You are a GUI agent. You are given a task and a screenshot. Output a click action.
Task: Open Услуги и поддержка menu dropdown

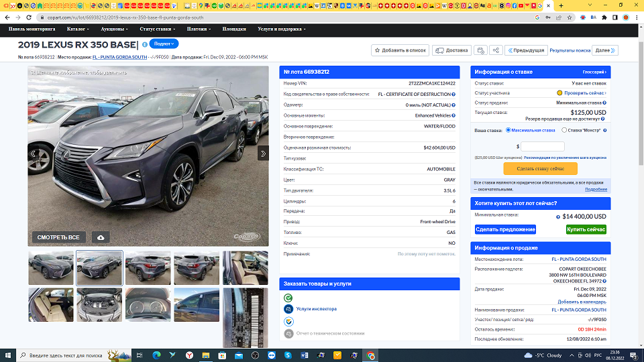[x=281, y=29]
